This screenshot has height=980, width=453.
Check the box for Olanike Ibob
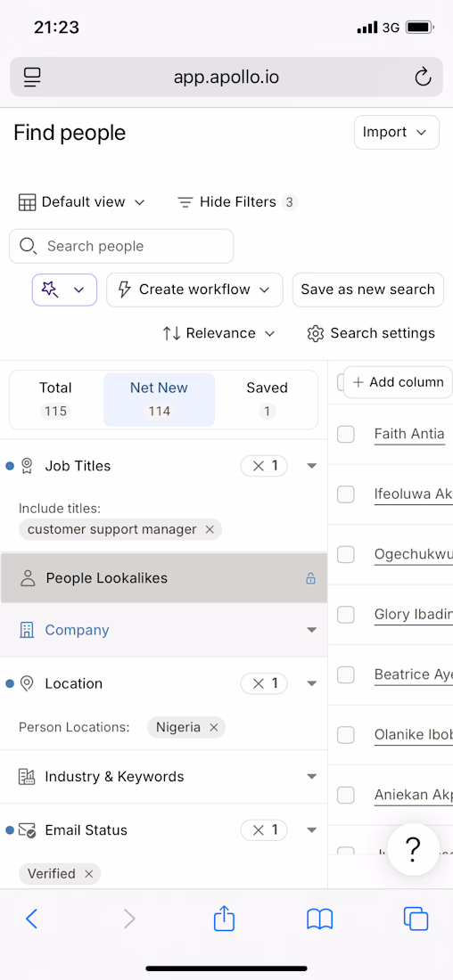346,735
